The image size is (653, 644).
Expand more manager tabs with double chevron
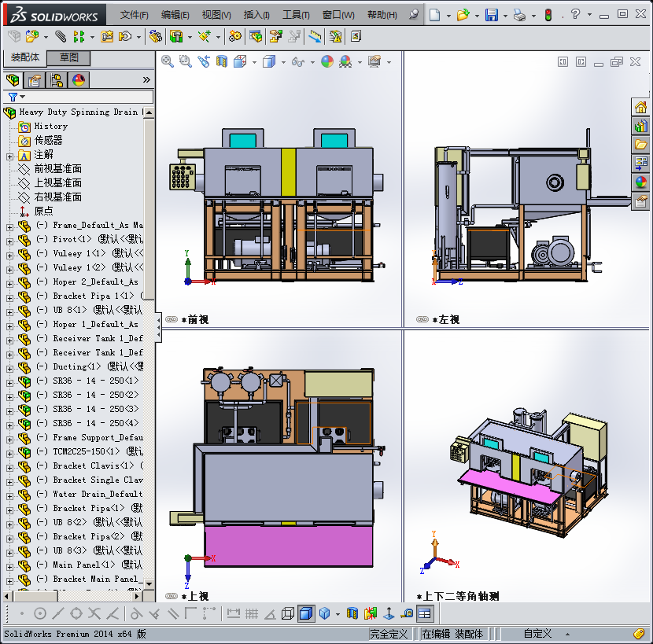point(146,79)
